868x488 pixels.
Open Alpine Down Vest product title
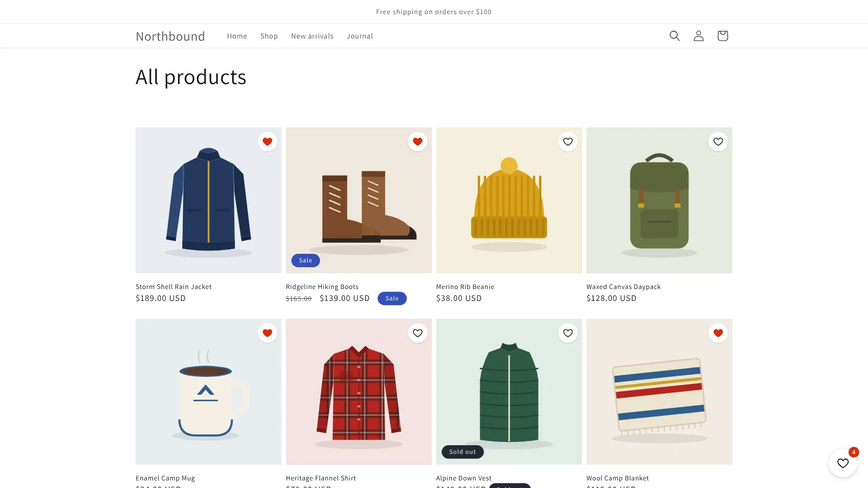tap(464, 478)
